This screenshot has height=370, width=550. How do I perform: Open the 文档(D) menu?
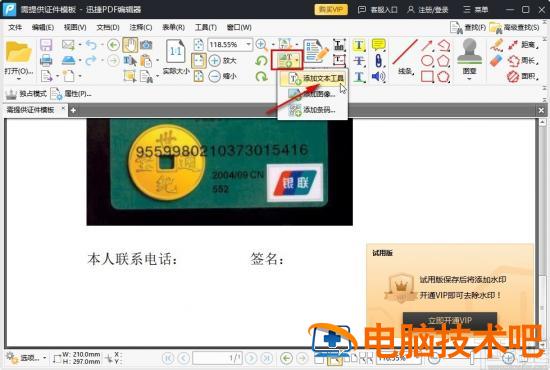tap(108, 27)
